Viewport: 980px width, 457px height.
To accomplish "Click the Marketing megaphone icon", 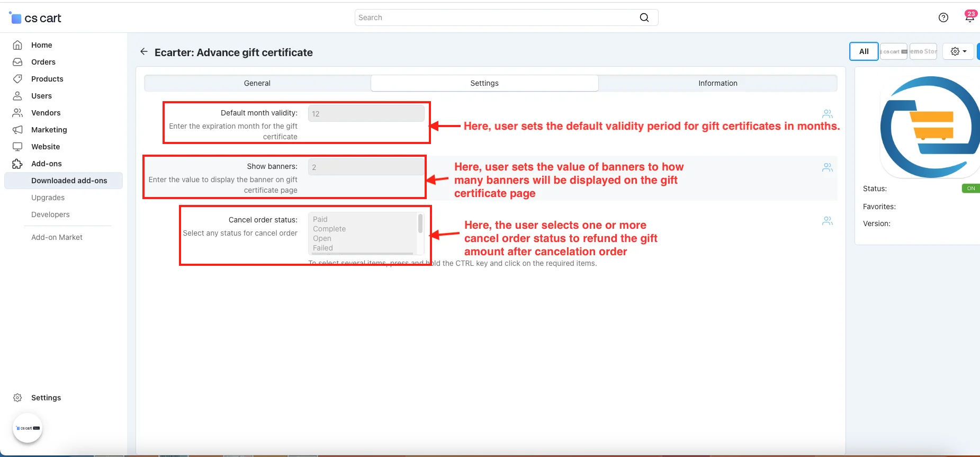I will tap(17, 130).
